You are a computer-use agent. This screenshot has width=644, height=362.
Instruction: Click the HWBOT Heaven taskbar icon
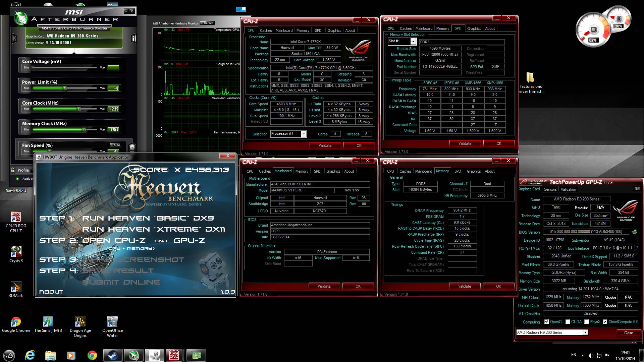pos(154,355)
